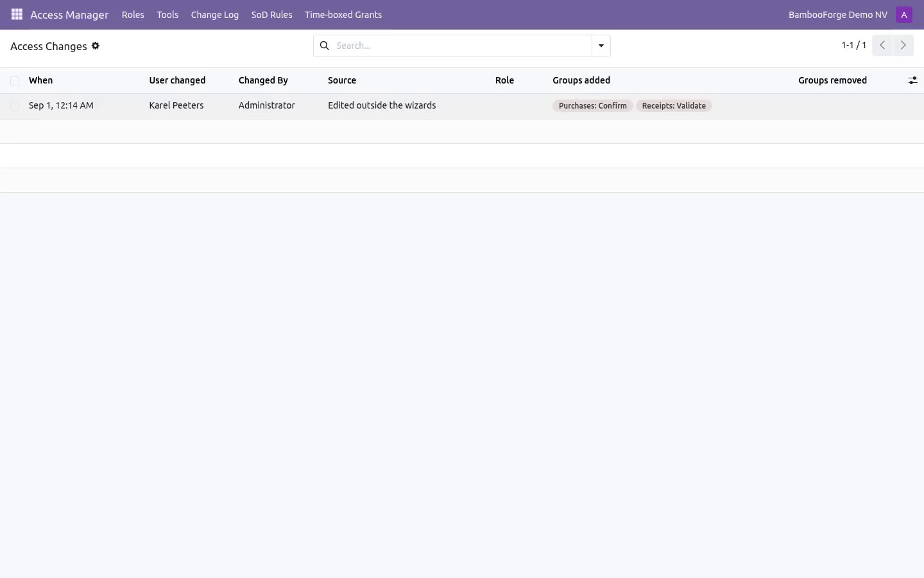Click the Administrator cell
The width and height of the screenshot is (924, 578).
[x=267, y=105]
